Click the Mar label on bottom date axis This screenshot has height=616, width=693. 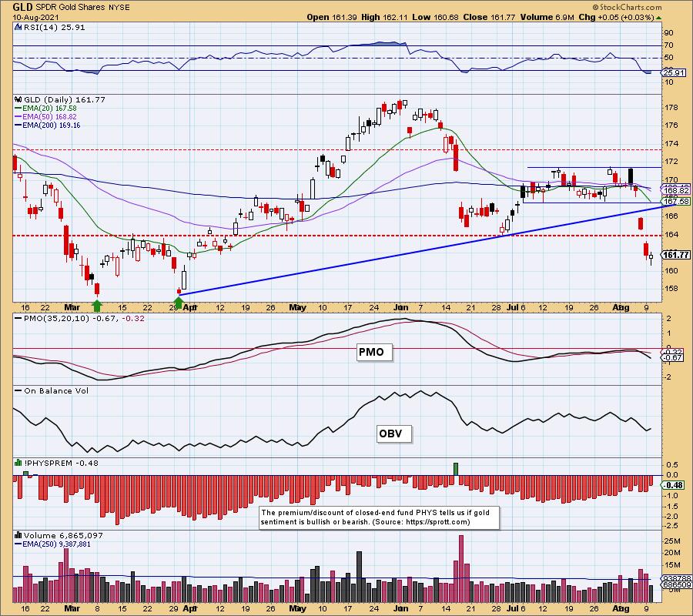coord(72,608)
